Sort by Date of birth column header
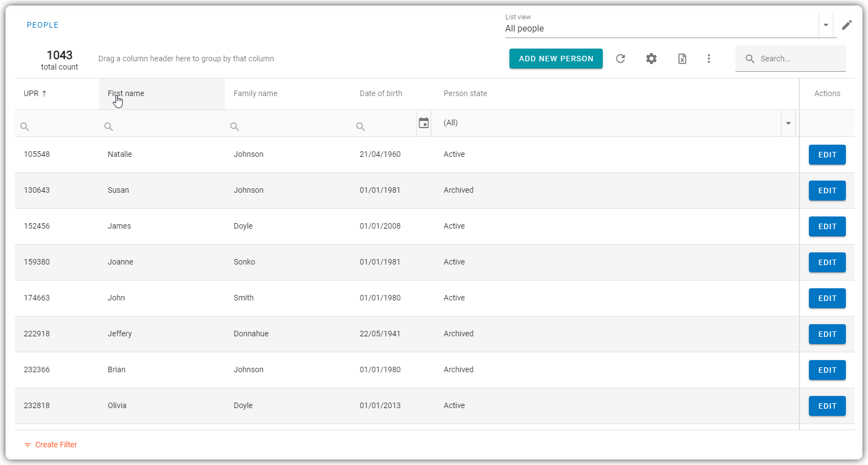 (x=393, y=94)
